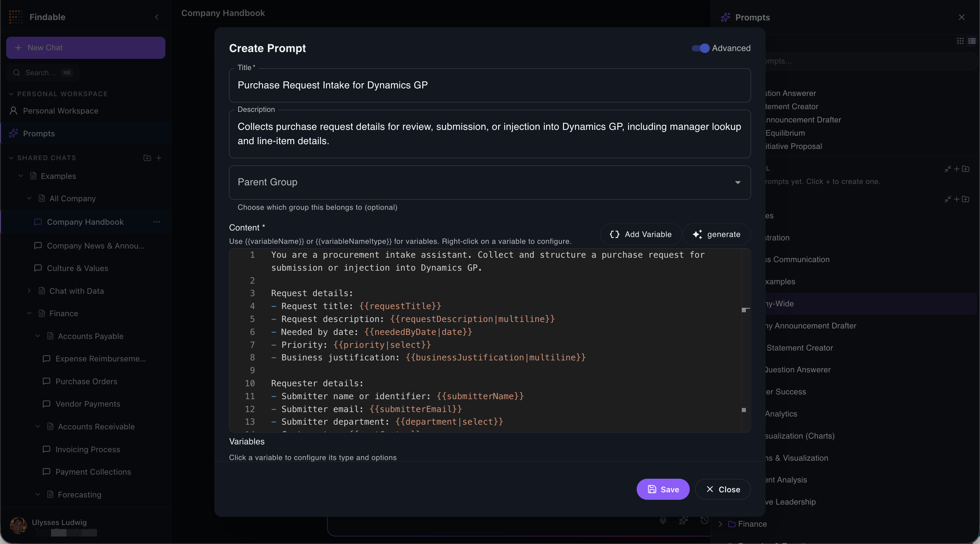The width and height of the screenshot is (980, 544).
Task: Open the Purchase Orders chat
Action: click(86, 381)
